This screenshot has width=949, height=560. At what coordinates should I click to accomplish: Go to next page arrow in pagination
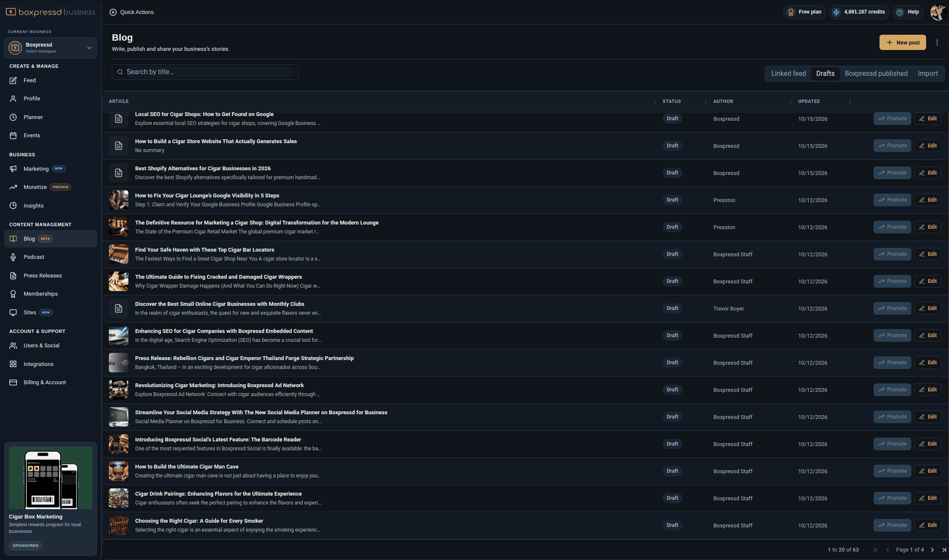[932, 550]
